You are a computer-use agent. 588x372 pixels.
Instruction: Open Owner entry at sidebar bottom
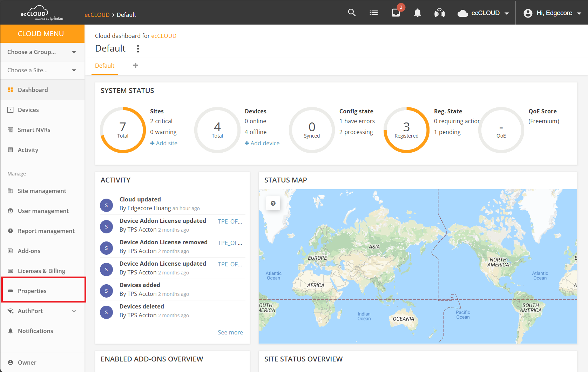tap(42, 363)
